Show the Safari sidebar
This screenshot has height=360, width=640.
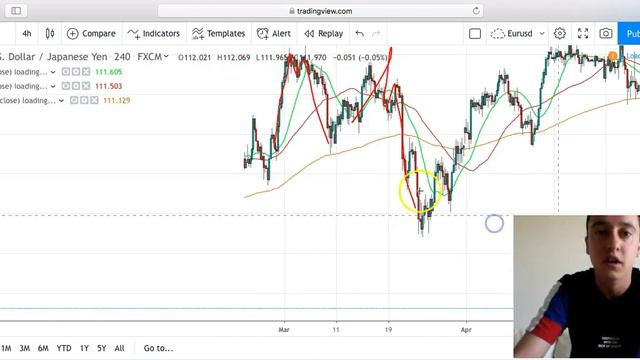click(x=16, y=11)
